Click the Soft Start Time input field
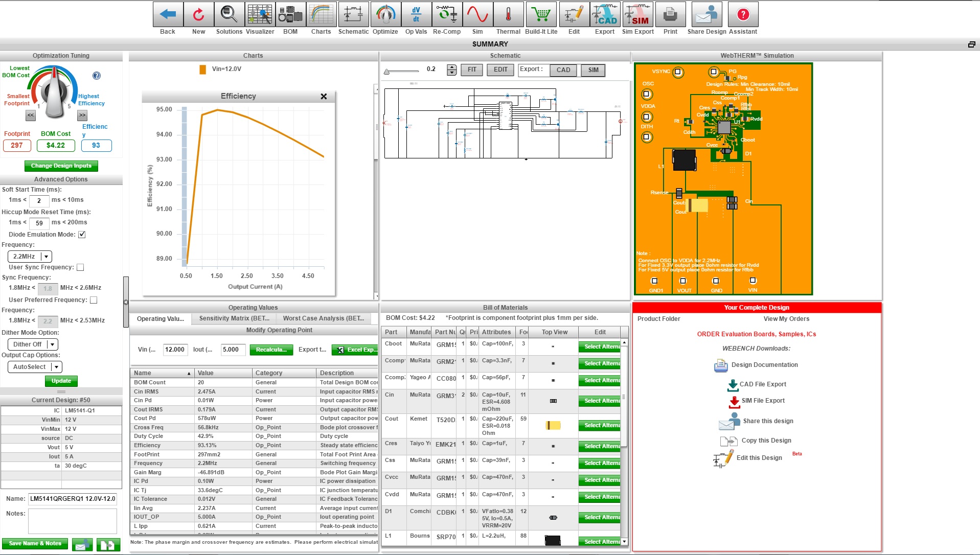 click(39, 201)
